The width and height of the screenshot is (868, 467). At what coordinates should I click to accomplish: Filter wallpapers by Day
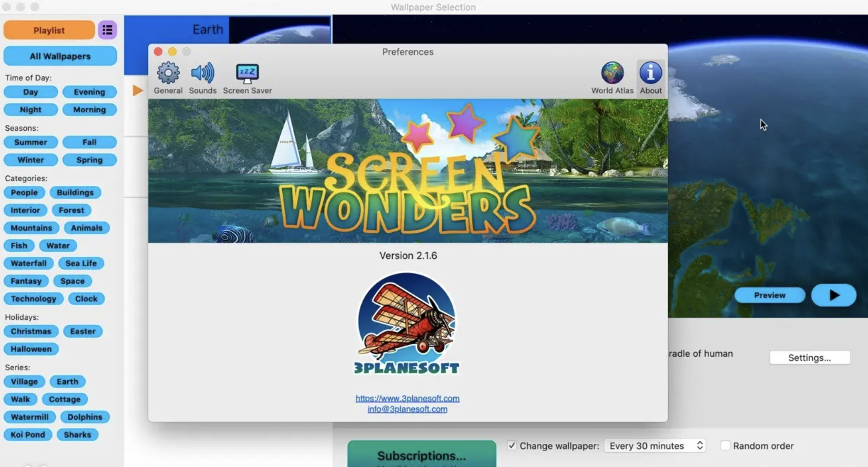click(30, 92)
